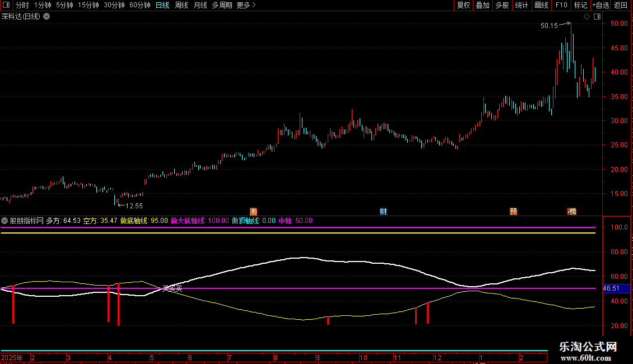Click the 50.15 high price label
Viewport: 633px width, 364px height.
pos(549,25)
